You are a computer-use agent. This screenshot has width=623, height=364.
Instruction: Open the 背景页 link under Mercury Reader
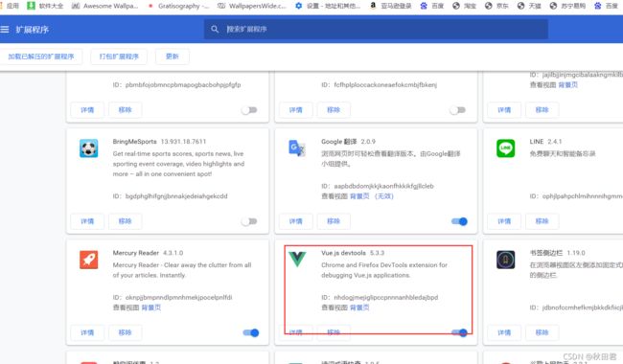(x=151, y=307)
